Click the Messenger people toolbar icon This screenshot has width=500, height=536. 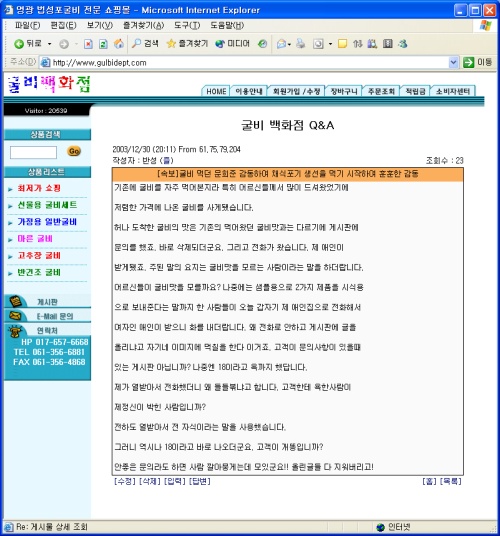(403, 44)
